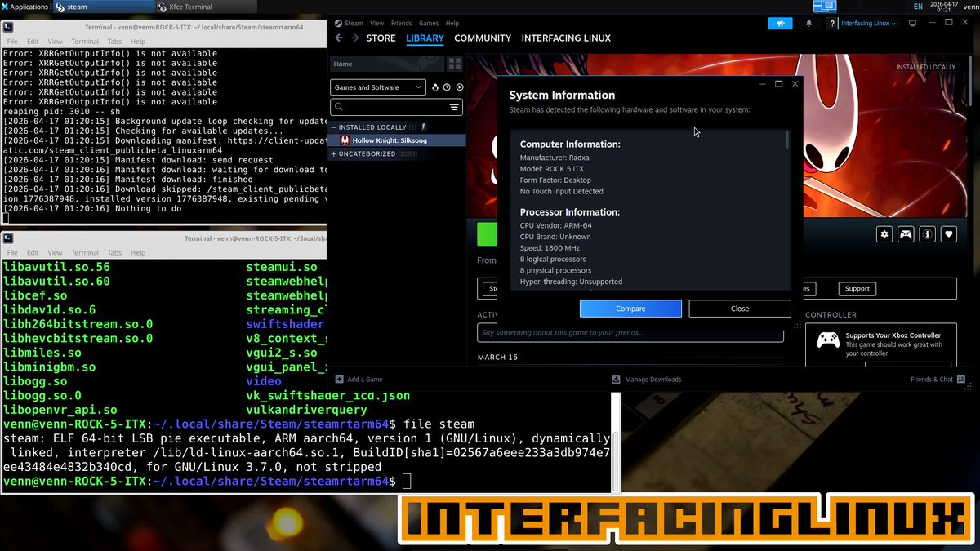Screen dimensions: 980x551
Task: Open Friends & Chat icon
Action: click(x=961, y=379)
